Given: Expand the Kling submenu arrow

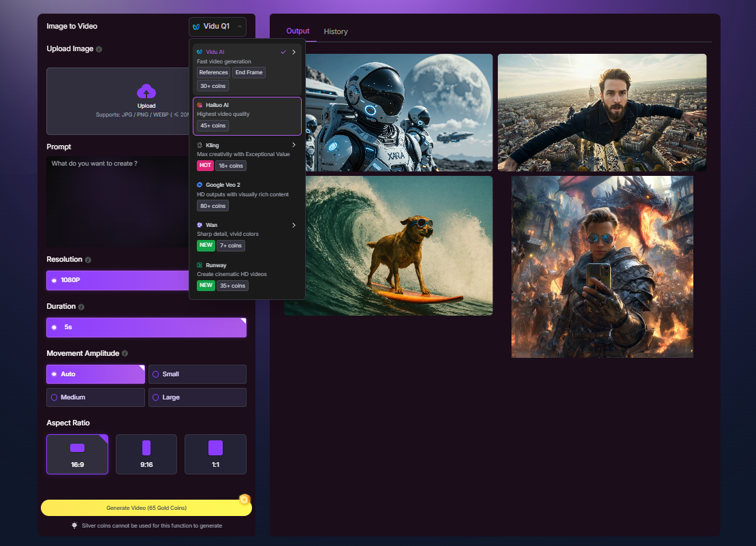Looking at the screenshot, I should click(x=294, y=145).
